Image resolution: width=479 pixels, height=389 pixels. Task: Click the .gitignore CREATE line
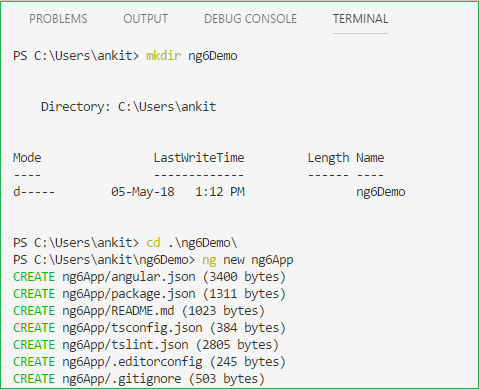(139, 379)
